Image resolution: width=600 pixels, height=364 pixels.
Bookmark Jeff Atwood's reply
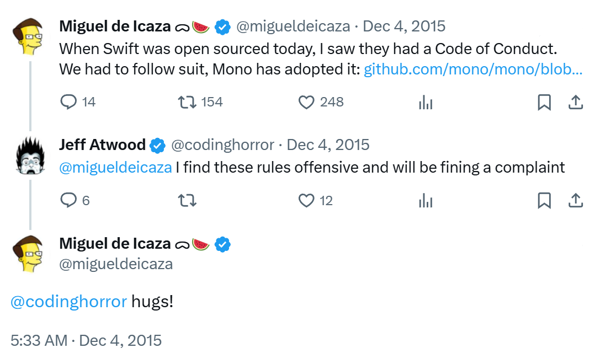pyautogui.click(x=545, y=200)
